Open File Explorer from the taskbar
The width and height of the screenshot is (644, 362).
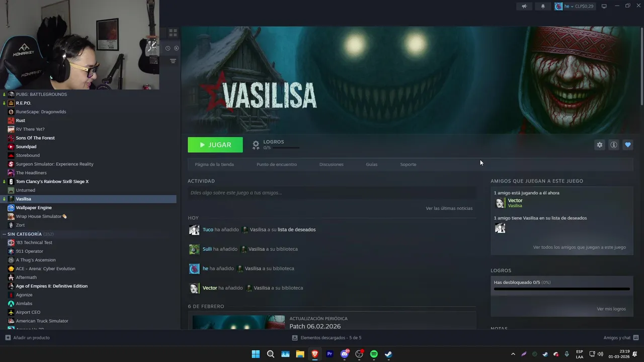tap(300, 354)
